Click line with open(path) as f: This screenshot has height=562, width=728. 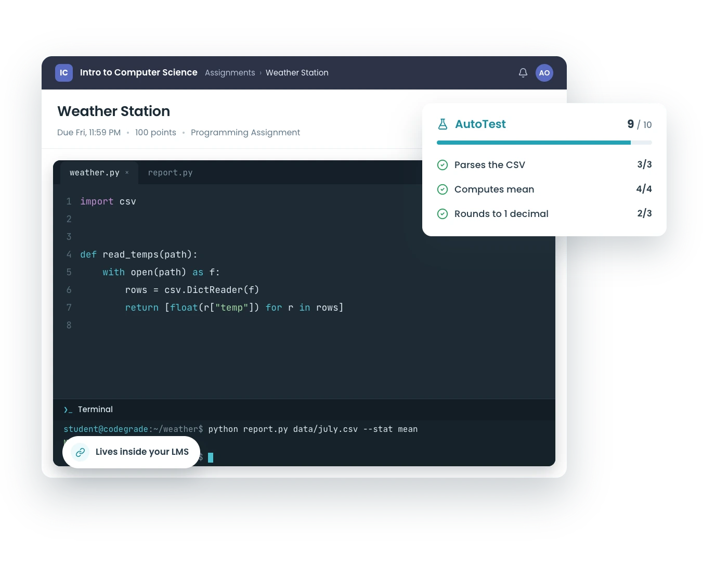point(161,272)
